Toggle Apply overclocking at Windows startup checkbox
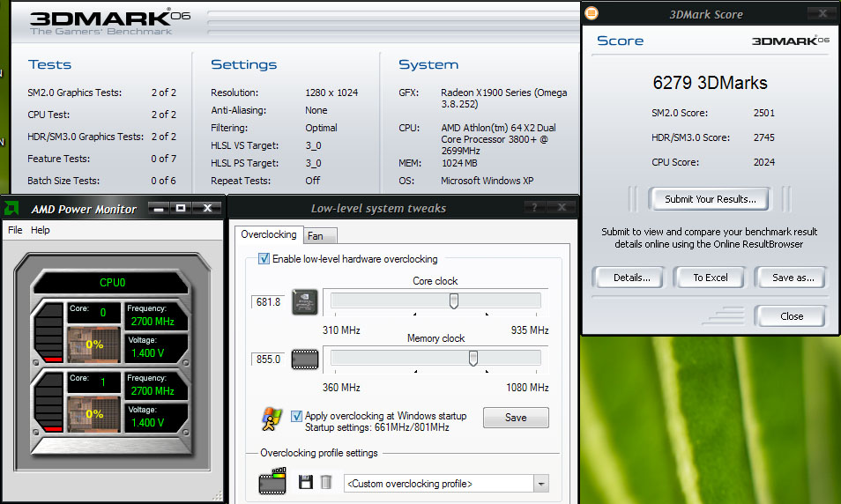Viewport: 841px width, 504px height. (x=296, y=416)
